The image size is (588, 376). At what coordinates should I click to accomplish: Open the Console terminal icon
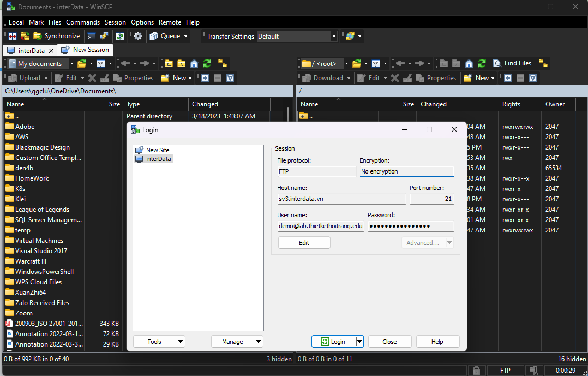tap(92, 36)
